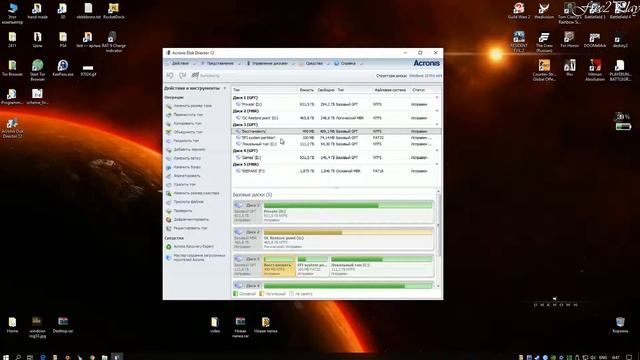Open the Home folder on desktop
This screenshot has height=360, width=640.
pos(12,325)
